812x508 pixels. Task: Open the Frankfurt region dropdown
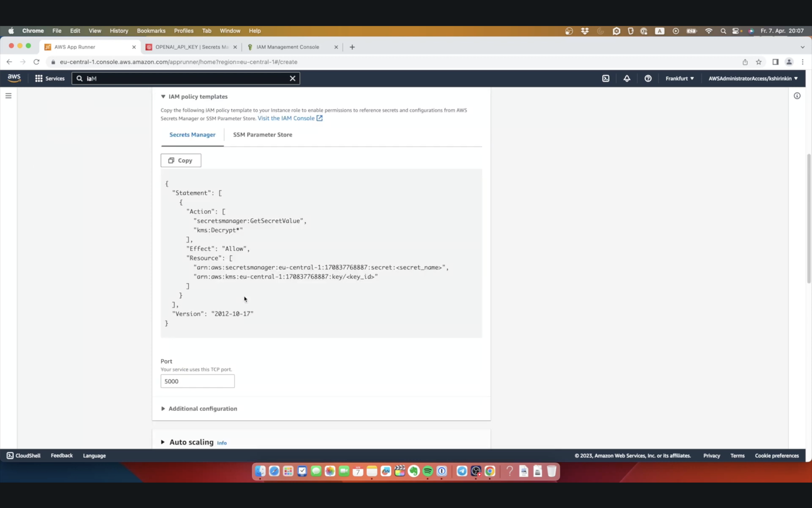pyautogui.click(x=679, y=78)
